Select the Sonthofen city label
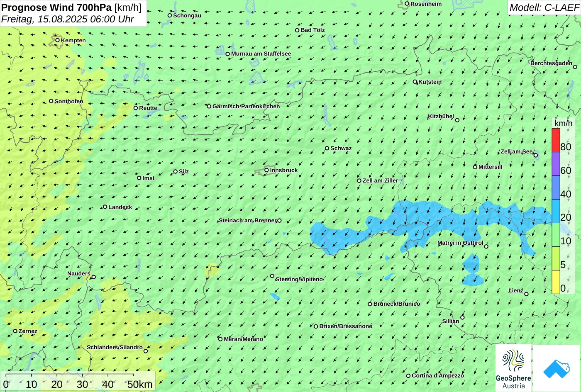 click(69, 101)
